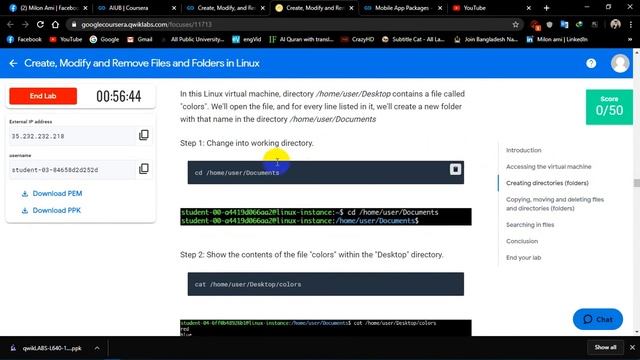Click the lab back arrow icon
640x360 pixels.
13,63
